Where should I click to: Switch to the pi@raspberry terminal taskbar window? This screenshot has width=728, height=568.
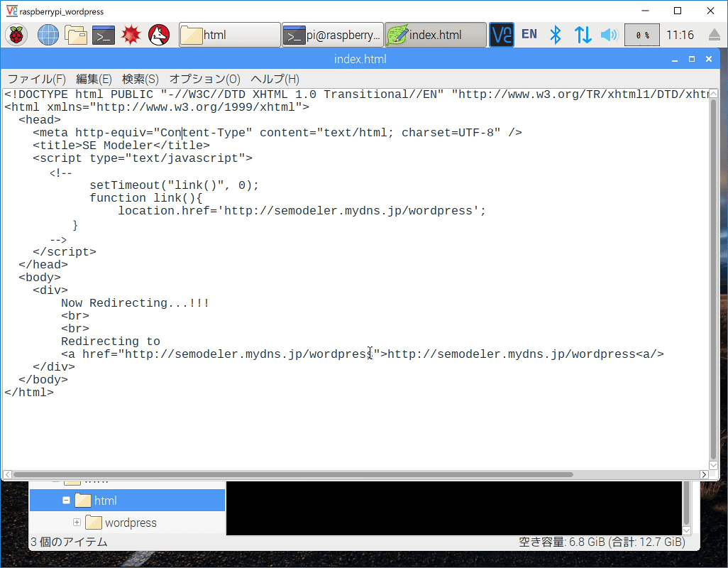coord(333,35)
